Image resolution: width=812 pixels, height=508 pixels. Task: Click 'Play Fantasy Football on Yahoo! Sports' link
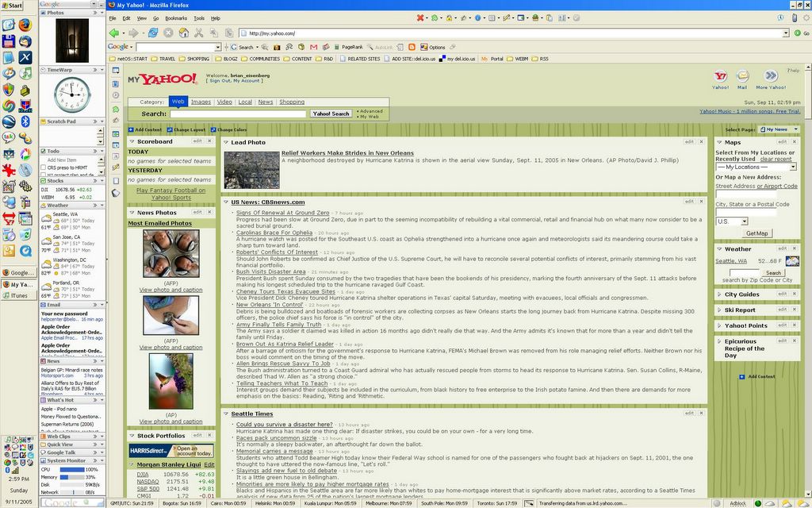coord(171,194)
